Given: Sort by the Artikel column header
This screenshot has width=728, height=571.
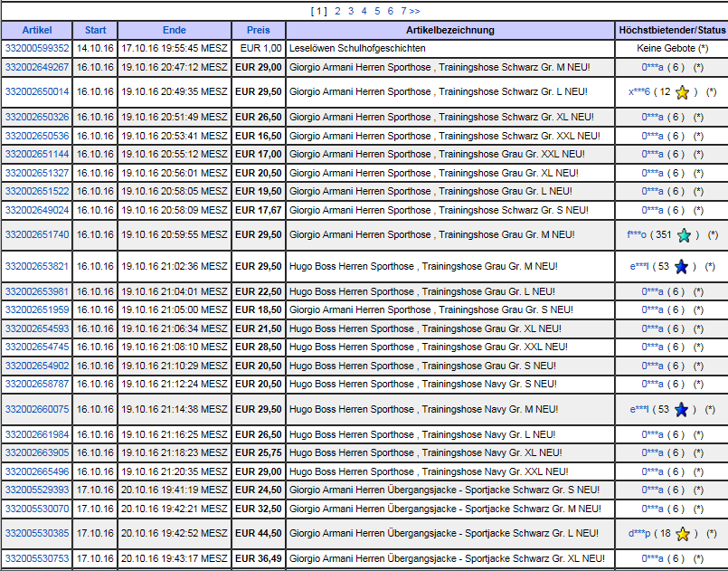Looking at the screenshot, I should (x=37, y=30).
